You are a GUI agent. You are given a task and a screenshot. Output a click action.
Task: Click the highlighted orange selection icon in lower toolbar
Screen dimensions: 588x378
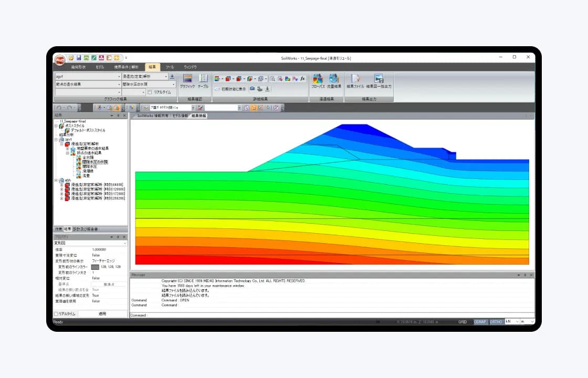click(x=254, y=108)
